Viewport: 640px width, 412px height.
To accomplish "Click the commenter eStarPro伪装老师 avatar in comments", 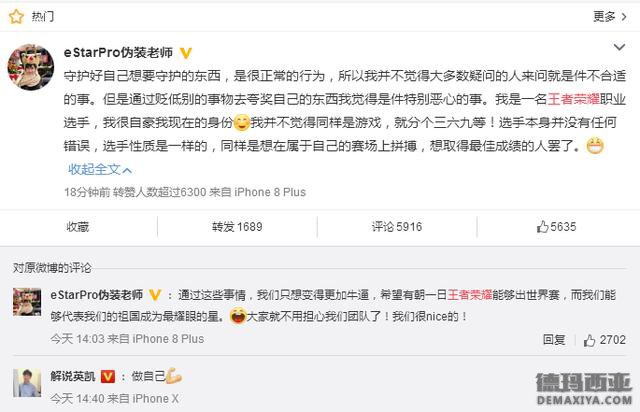I will 27,302.
